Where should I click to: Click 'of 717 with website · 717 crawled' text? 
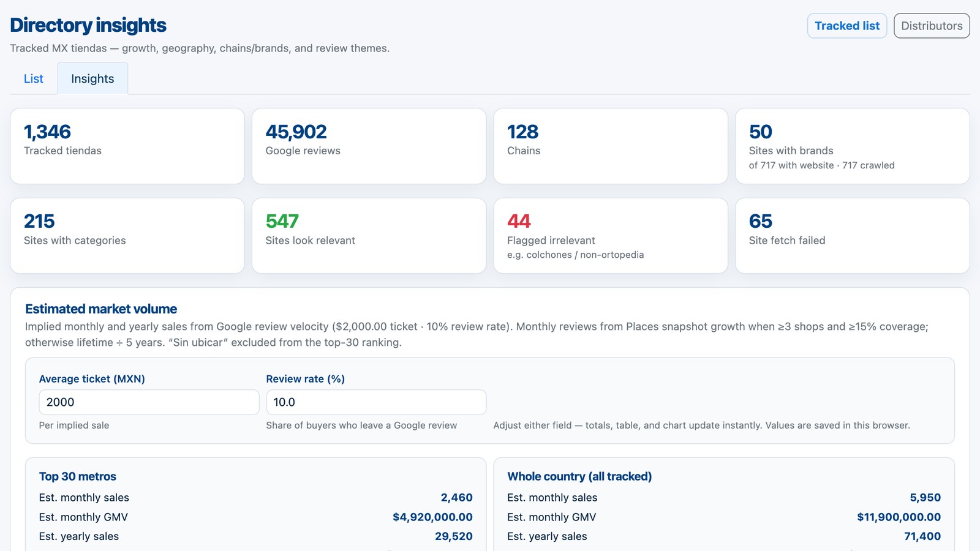tap(821, 165)
